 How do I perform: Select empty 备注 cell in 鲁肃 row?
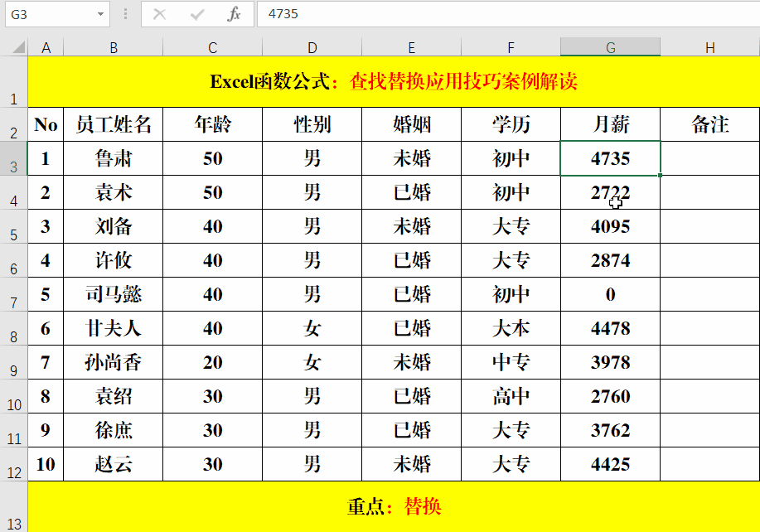[710, 158]
